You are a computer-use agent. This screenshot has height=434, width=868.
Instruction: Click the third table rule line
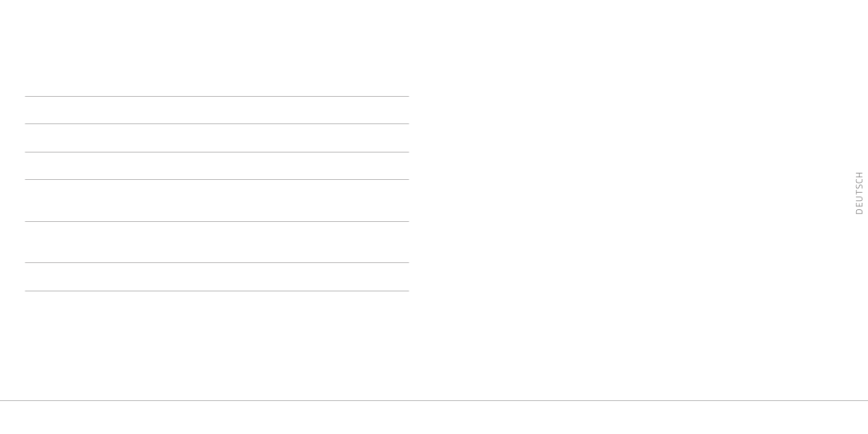[x=217, y=153]
